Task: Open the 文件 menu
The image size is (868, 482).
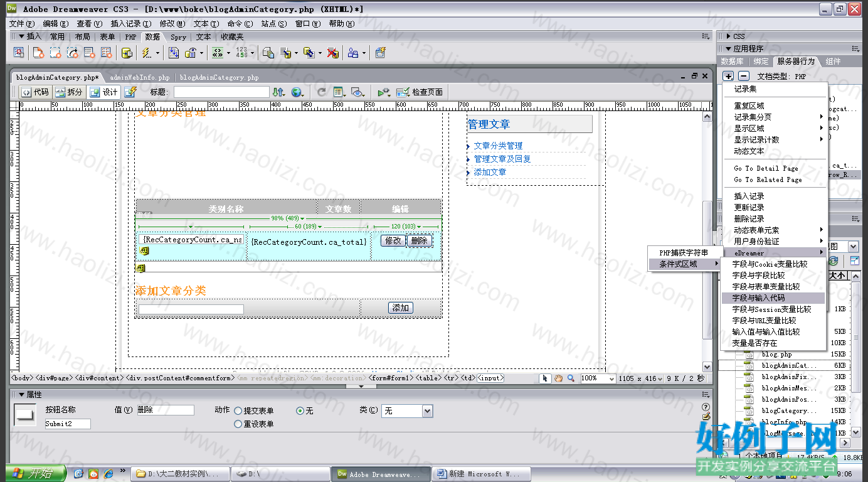Action: [22, 24]
